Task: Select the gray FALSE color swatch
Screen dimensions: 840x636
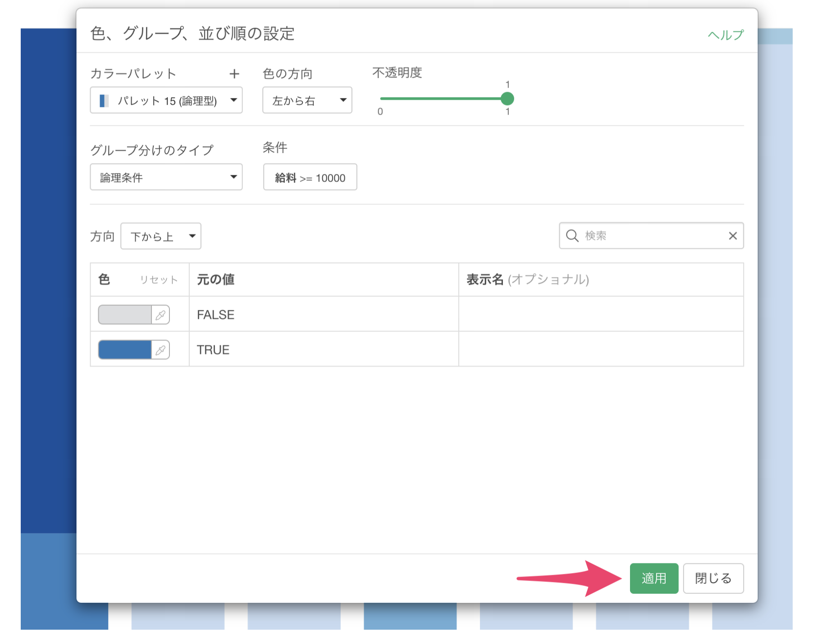Action: [125, 315]
